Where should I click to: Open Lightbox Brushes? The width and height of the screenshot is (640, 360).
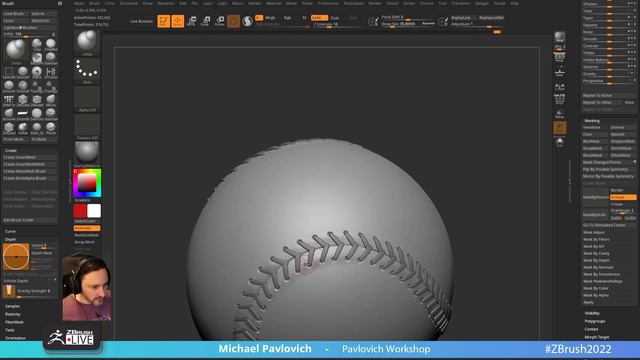[29, 28]
